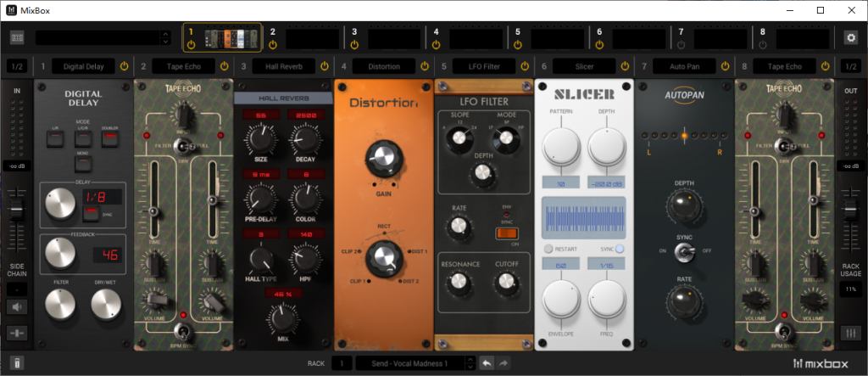Toggle the Slicer SYNC light button

pyautogui.click(x=620, y=249)
